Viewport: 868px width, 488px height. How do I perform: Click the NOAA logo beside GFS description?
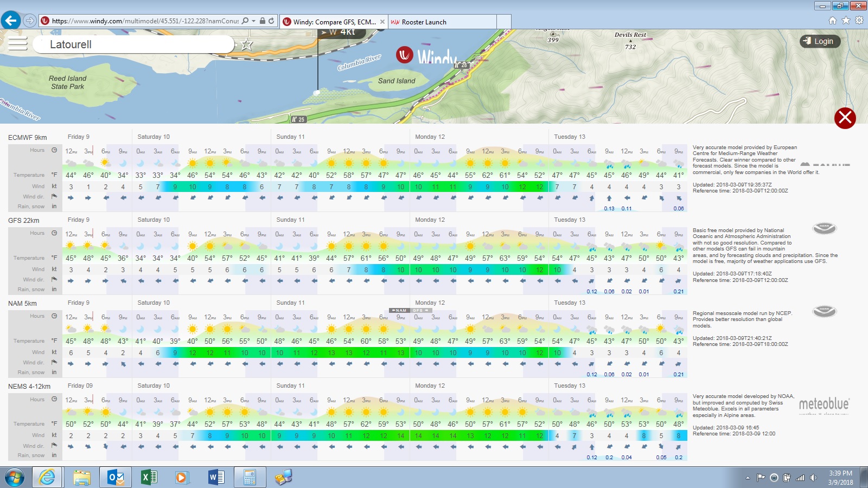(x=824, y=228)
